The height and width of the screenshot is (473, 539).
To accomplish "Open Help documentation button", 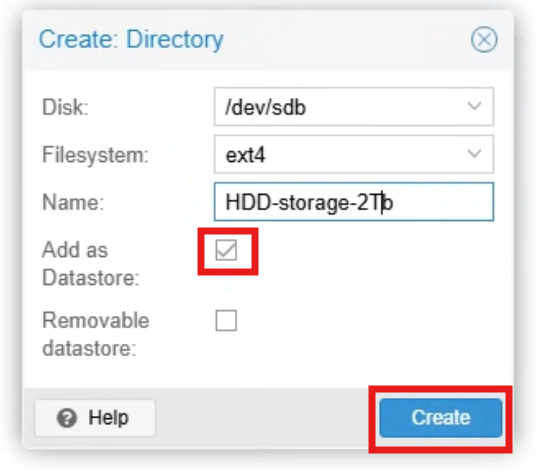I will (x=95, y=418).
